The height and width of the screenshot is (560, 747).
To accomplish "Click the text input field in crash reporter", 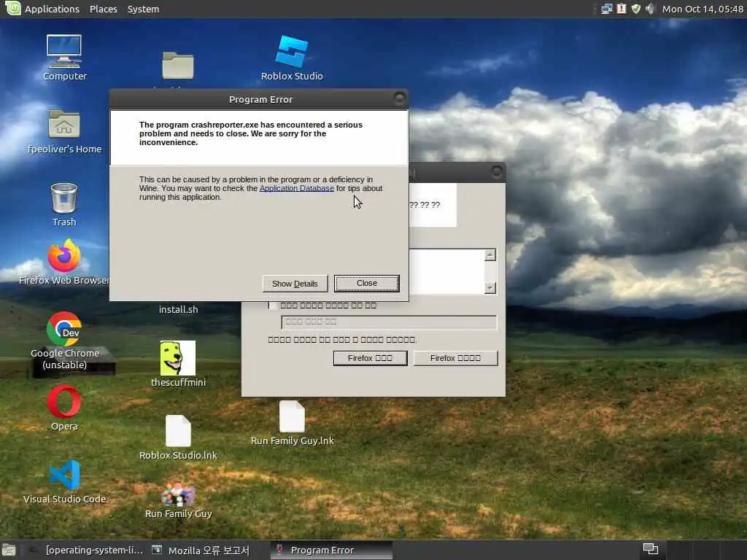I will click(389, 322).
